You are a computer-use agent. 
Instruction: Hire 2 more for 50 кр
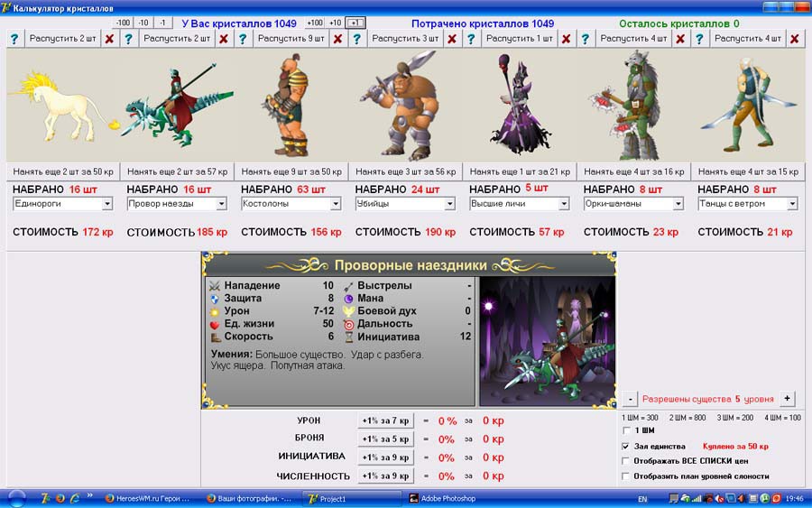(x=63, y=171)
